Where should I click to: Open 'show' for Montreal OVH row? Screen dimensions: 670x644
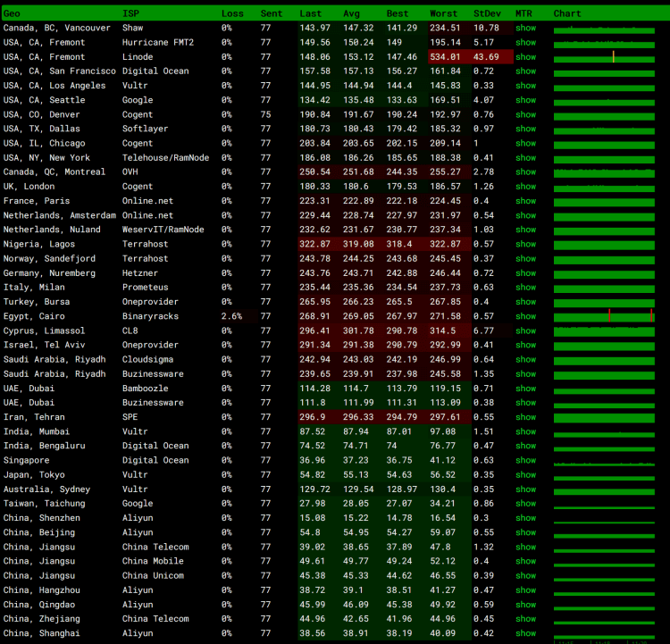tap(525, 171)
